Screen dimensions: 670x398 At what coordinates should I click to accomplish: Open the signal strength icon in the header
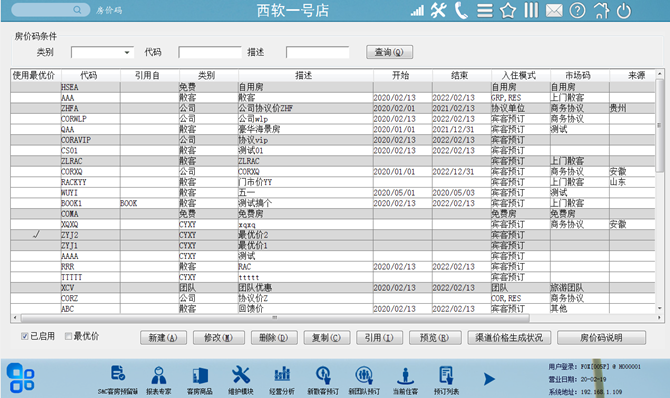coord(417,11)
